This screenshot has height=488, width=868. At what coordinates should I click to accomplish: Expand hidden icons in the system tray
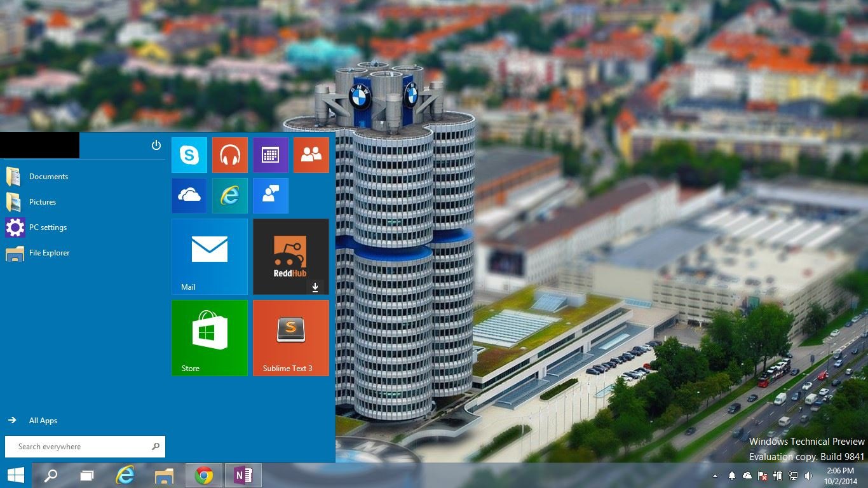click(x=715, y=475)
